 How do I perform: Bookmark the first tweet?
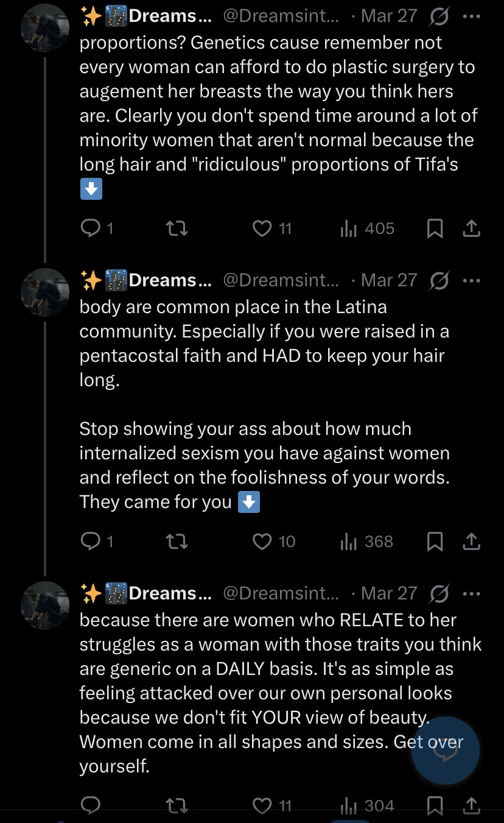coord(435,228)
